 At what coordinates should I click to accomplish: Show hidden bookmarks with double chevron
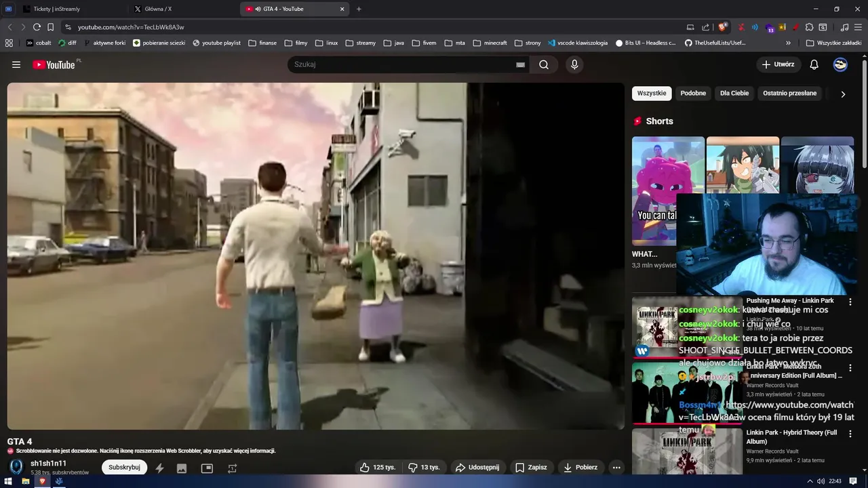coord(789,43)
